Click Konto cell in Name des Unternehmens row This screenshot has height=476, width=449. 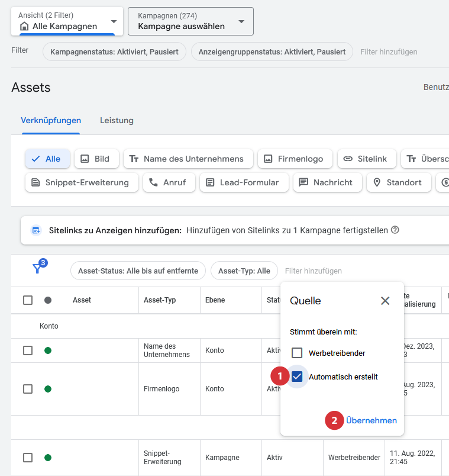pyautogui.click(x=215, y=350)
